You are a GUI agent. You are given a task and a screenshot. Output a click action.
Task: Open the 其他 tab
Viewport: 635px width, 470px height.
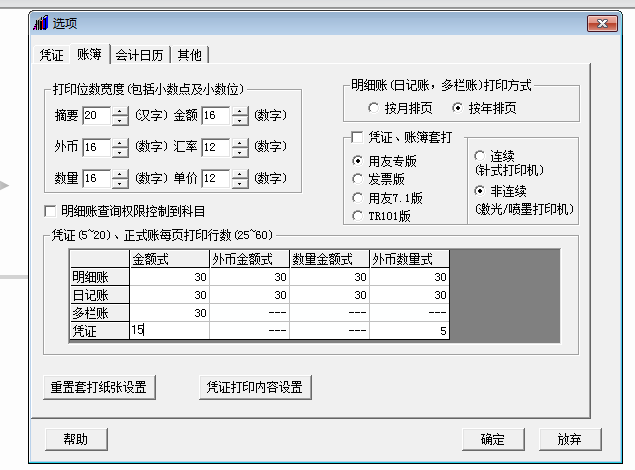pyautogui.click(x=190, y=55)
